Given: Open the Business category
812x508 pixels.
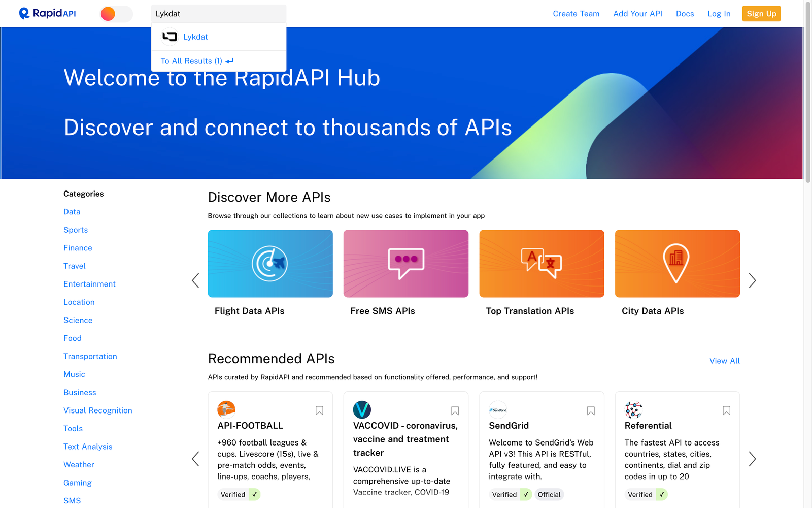Looking at the screenshot, I should pyautogui.click(x=80, y=392).
